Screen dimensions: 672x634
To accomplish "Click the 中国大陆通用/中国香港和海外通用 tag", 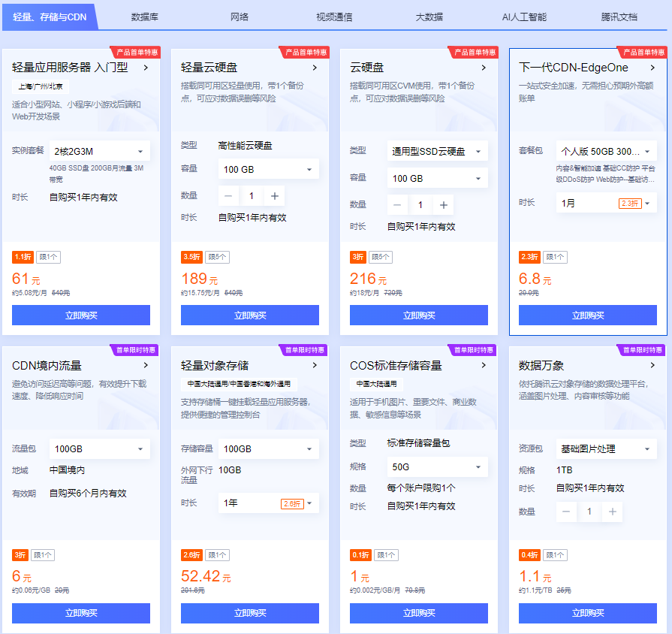I will pyautogui.click(x=240, y=384).
